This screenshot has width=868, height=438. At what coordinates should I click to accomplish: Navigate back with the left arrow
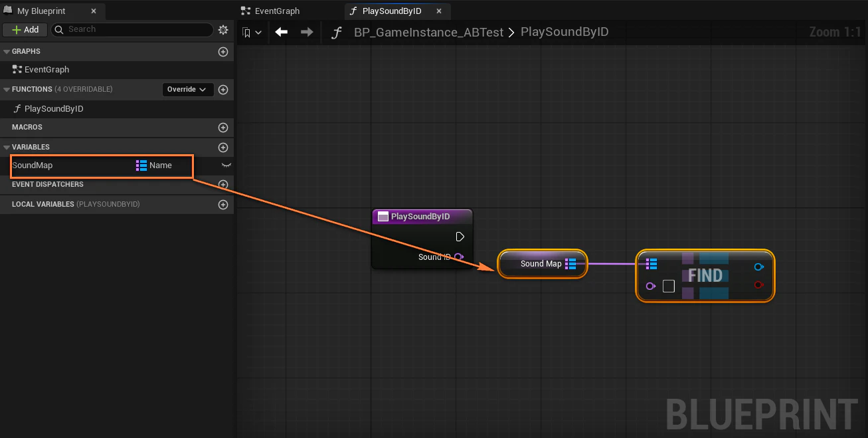[x=282, y=32]
